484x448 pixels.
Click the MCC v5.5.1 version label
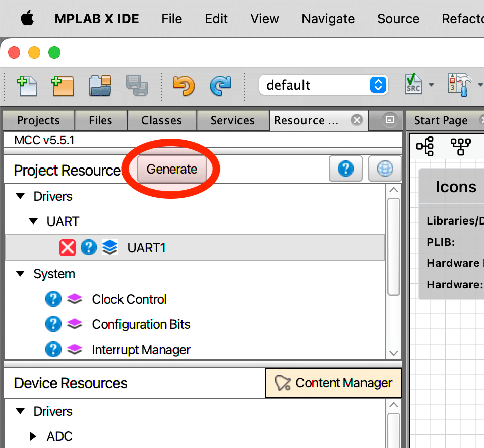coord(44,140)
